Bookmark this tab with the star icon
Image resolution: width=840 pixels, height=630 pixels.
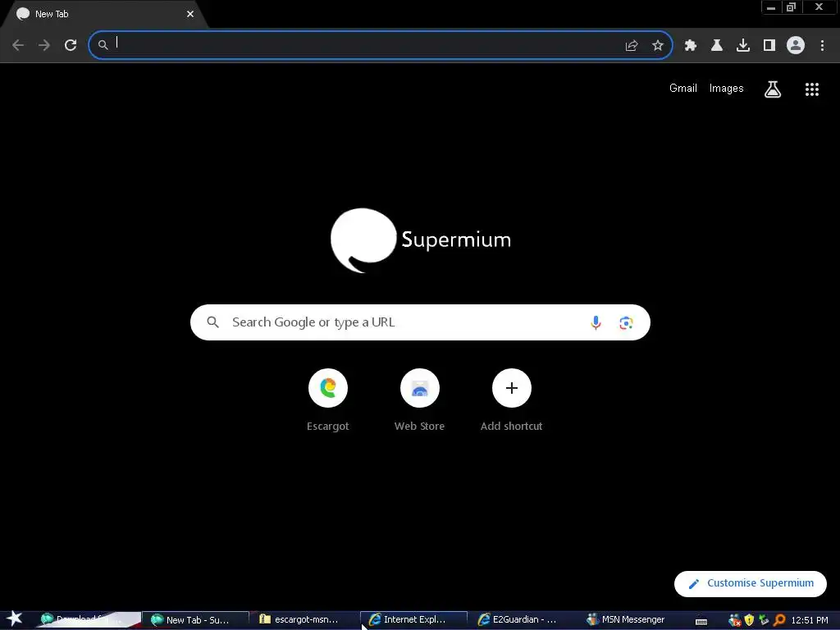tap(658, 46)
